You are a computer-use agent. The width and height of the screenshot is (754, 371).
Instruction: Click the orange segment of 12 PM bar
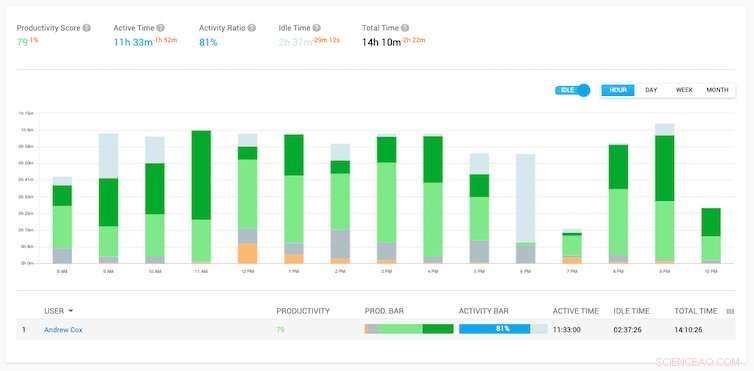click(x=248, y=253)
